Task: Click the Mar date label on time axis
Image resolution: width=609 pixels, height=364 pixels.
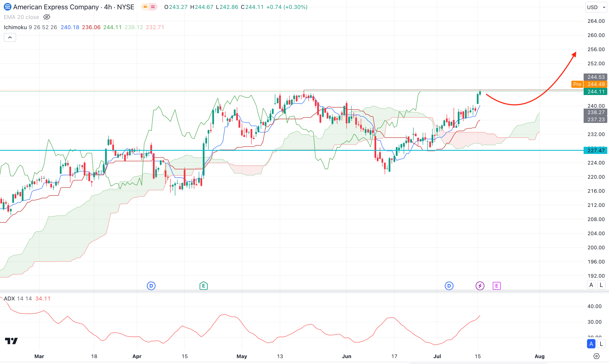Action: [39, 356]
